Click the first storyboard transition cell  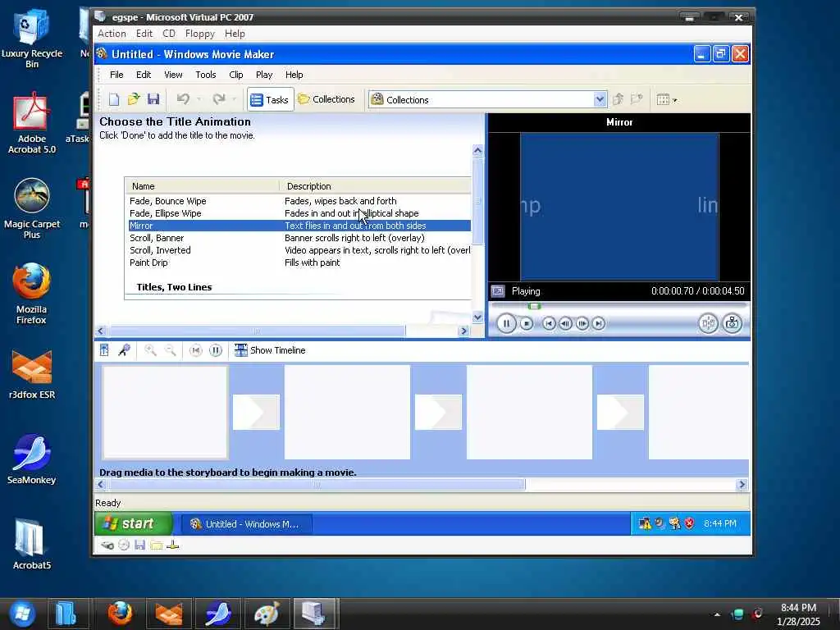[x=256, y=412]
